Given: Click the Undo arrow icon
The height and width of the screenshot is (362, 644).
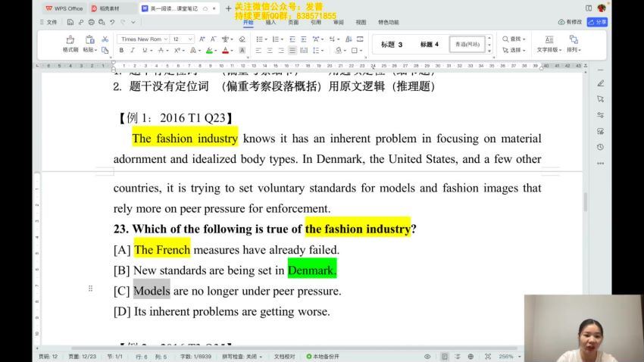Looking at the screenshot, I should [x=112, y=23].
